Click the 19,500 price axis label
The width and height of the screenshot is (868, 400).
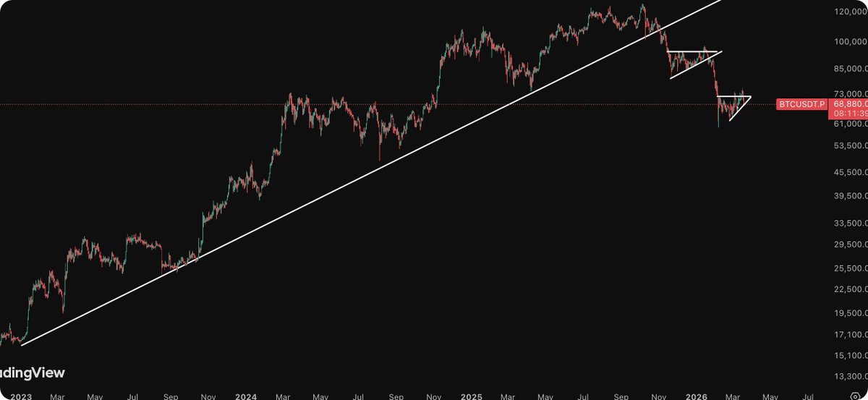851,313
